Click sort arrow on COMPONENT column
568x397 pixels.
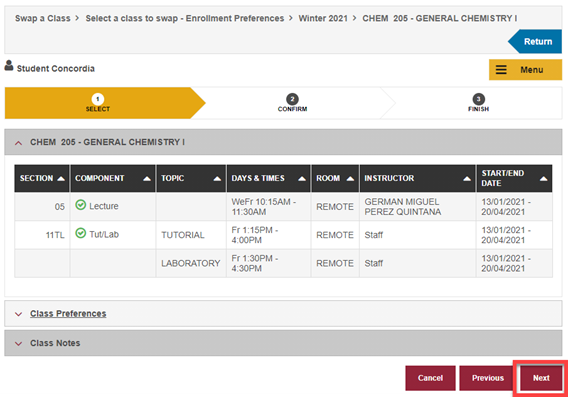coord(147,178)
